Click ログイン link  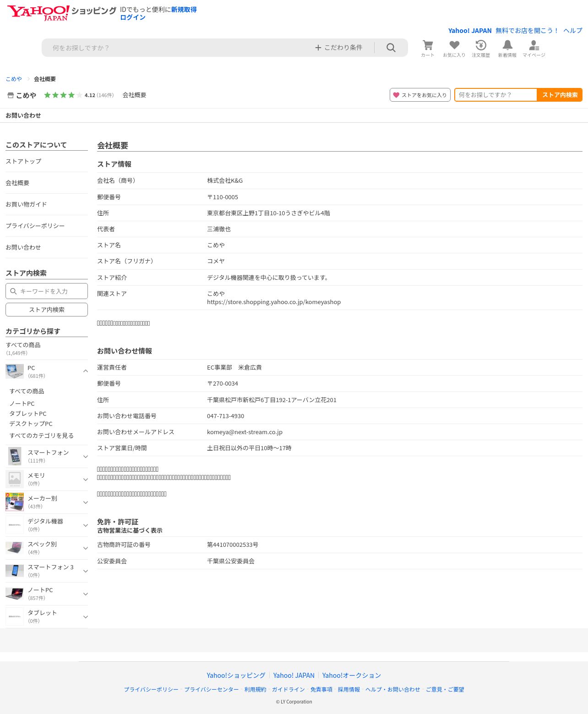coord(133,17)
